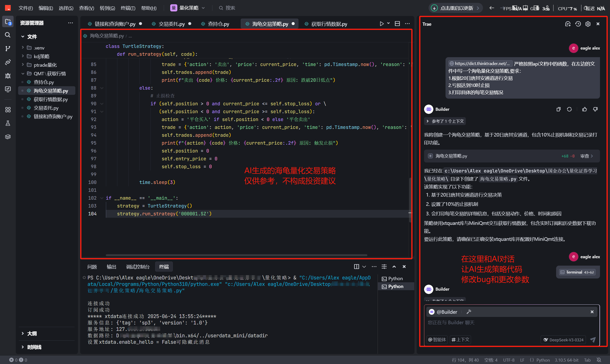Open the 终端(T) menu

[x=128, y=8]
